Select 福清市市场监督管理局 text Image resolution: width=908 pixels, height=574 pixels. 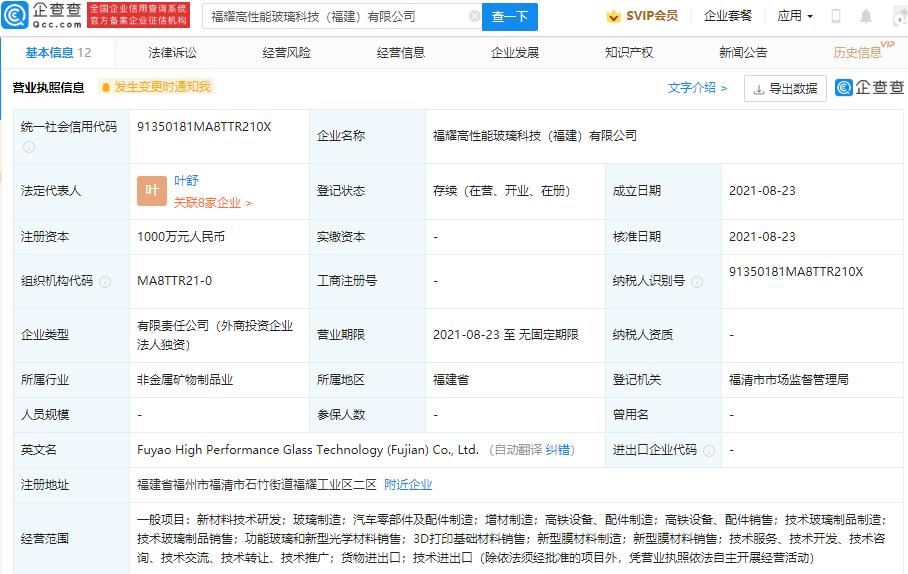[789, 380]
